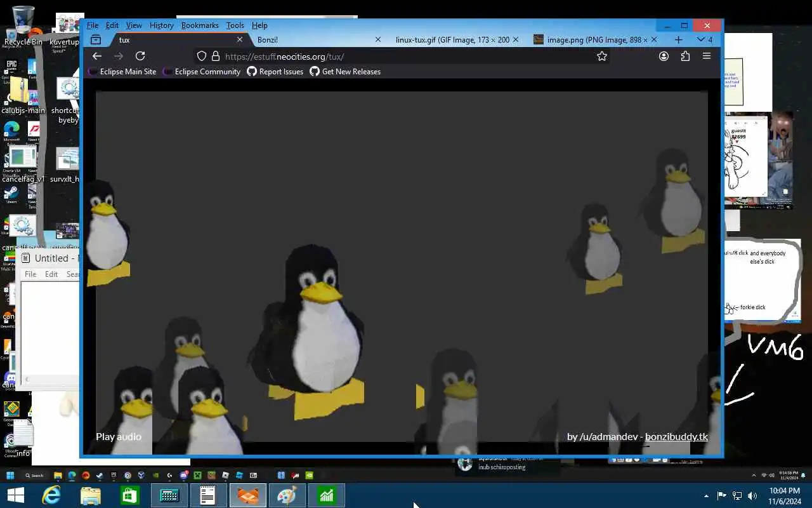Switch to the image.png tab
The width and height of the screenshot is (812, 508).
(x=596, y=39)
